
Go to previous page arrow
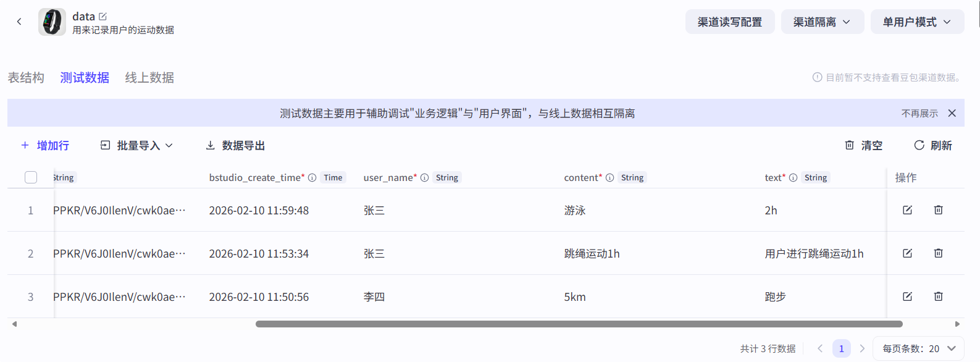tap(820, 348)
